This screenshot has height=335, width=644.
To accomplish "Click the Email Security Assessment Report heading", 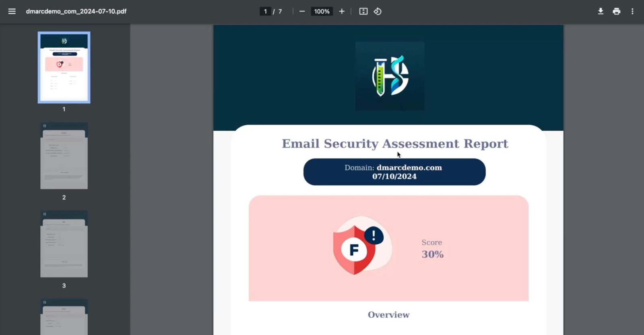I will (x=395, y=144).
